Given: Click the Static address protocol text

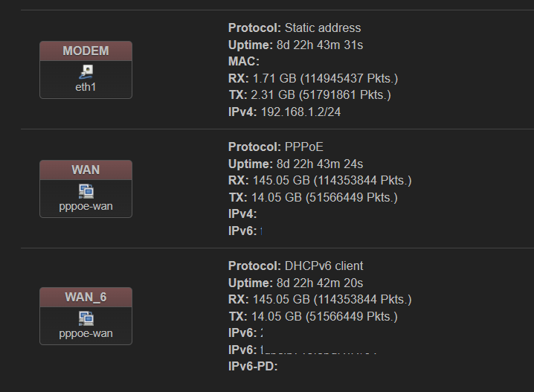Looking at the screenshot, I should (x=323, y=28).
